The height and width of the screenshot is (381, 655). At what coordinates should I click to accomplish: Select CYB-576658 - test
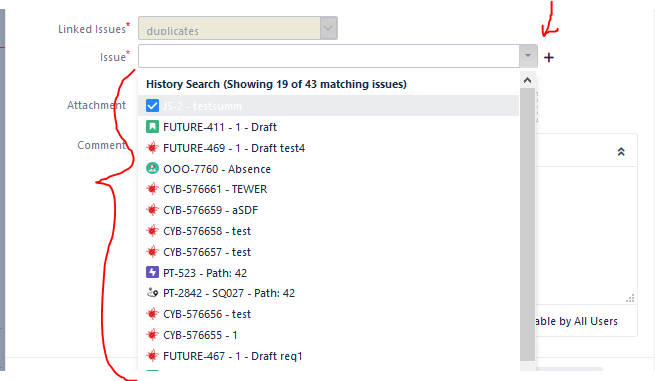[x=328, y=231]
